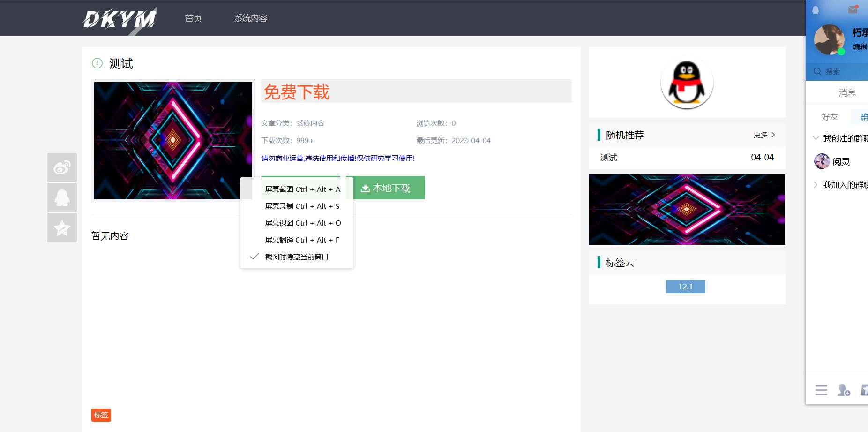Click the QQ profile avatar

pos(829,40)
